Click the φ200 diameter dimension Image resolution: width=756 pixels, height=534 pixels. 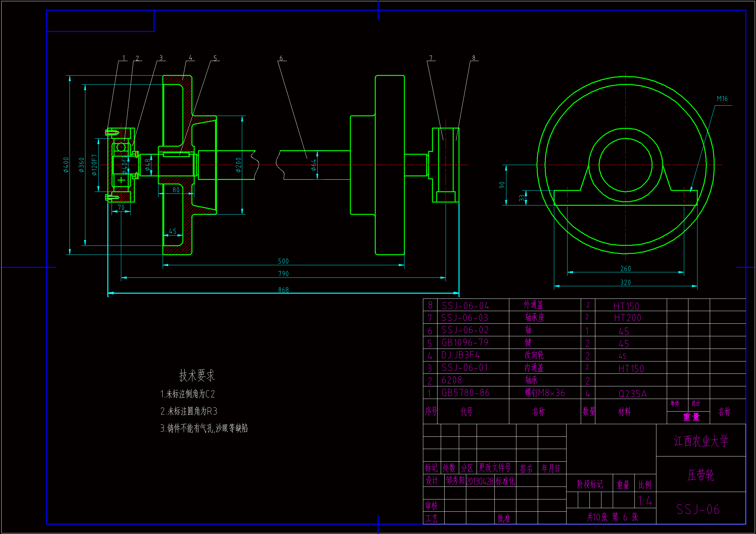coord(239,165)
